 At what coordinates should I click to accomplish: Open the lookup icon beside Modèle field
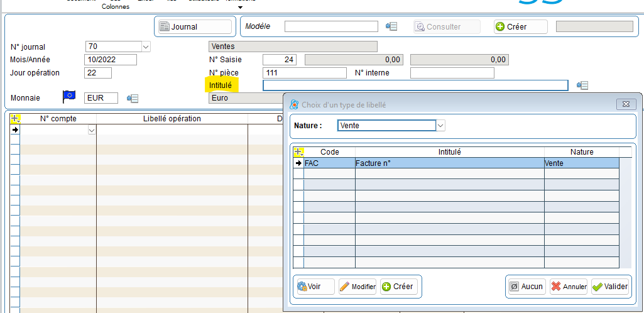pyautogui.click(x=392, y=26)
